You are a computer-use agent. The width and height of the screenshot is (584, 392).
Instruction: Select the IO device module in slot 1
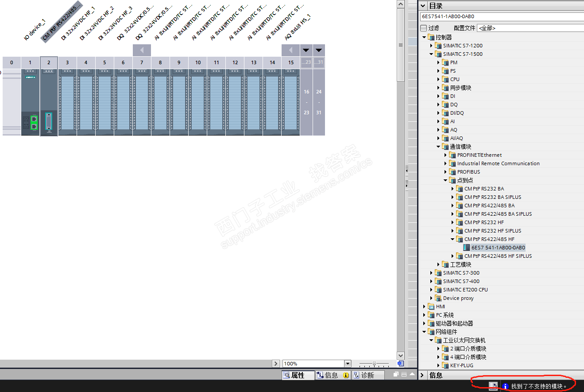tap(30, 102)
